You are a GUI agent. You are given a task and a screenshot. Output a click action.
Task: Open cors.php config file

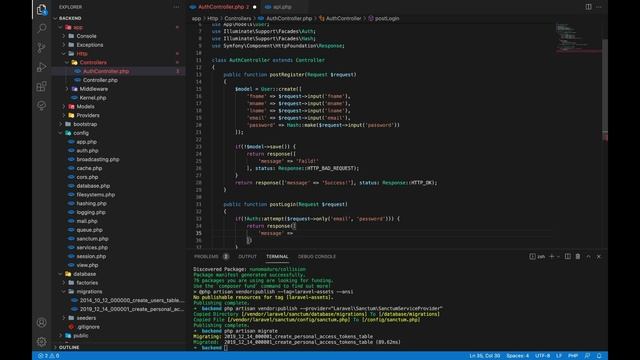pyautogui.click(x=87, y=177)
